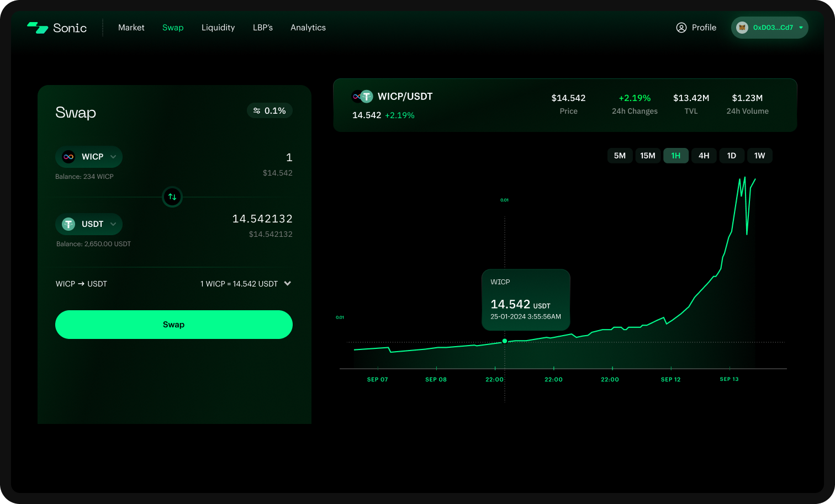Click the wallet avatar in the address pill

click(742, 27)
